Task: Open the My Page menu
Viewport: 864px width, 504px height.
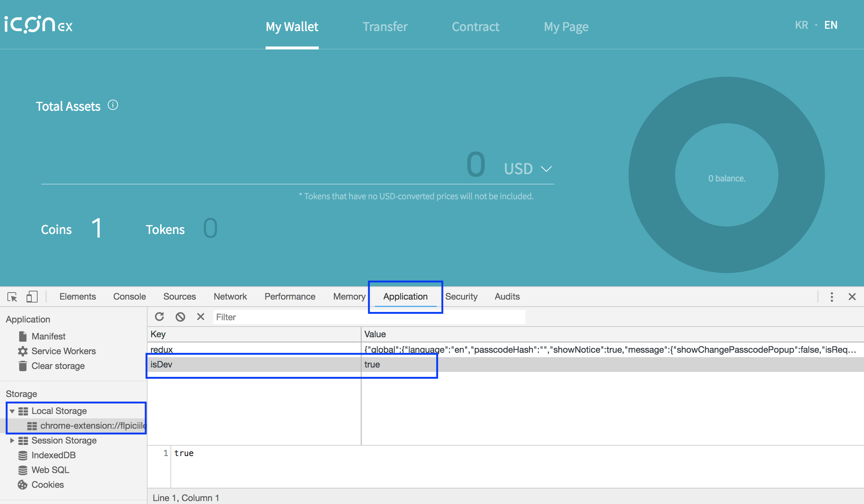Action: point(566,27)
